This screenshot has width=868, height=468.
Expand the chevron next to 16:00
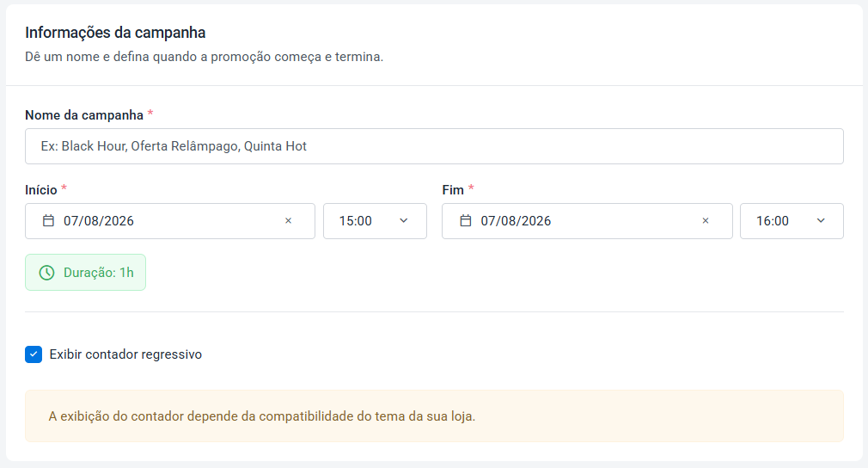pyautogui.click(x=821, y=221)
